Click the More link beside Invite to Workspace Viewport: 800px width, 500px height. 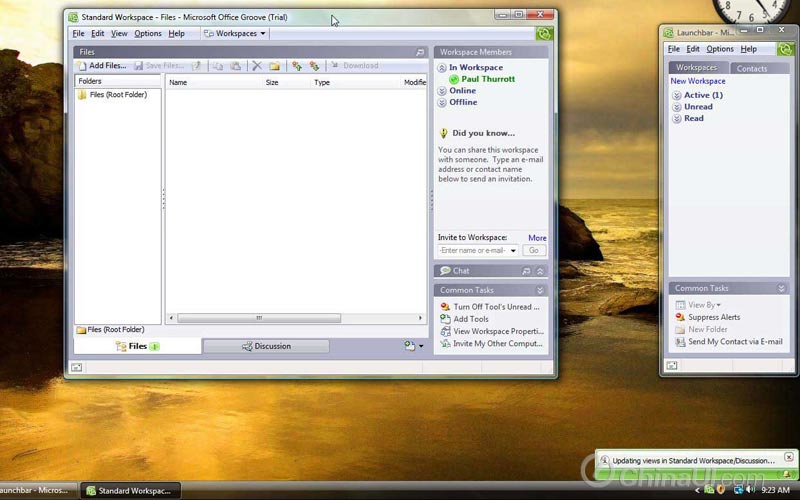point(537,238)
